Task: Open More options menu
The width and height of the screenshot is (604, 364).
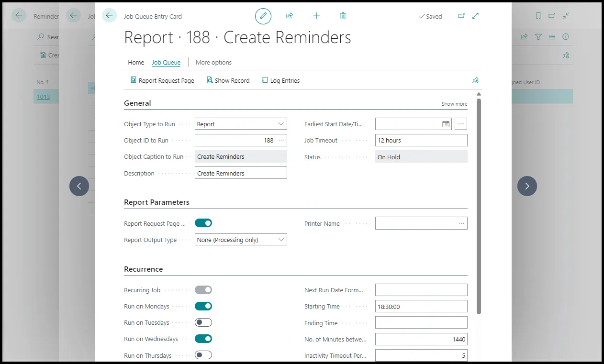Action: click(x=213, y=62)
